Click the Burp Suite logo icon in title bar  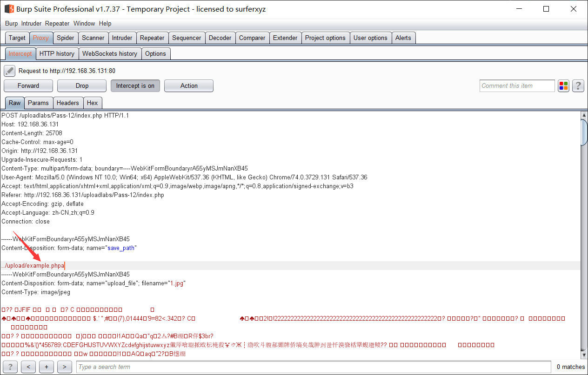pyautogui.click(x=9, y=9)
